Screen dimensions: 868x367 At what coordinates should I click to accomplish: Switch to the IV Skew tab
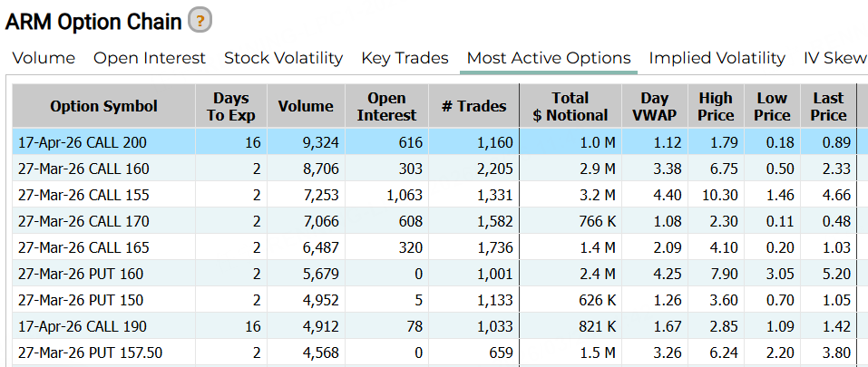[834, 58]
